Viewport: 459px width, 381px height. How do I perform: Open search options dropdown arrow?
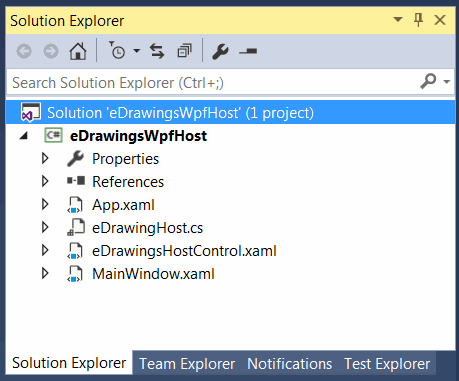pos(447,81)
